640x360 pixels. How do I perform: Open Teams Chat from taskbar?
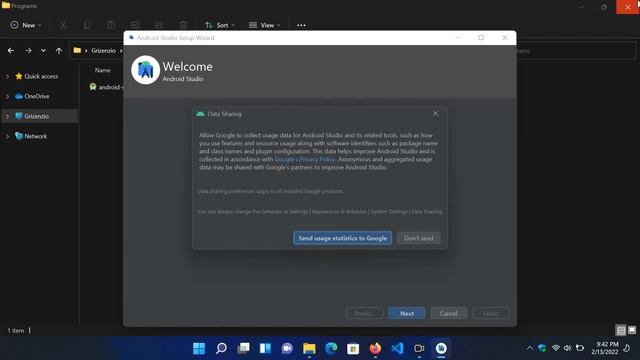(287, 348)
